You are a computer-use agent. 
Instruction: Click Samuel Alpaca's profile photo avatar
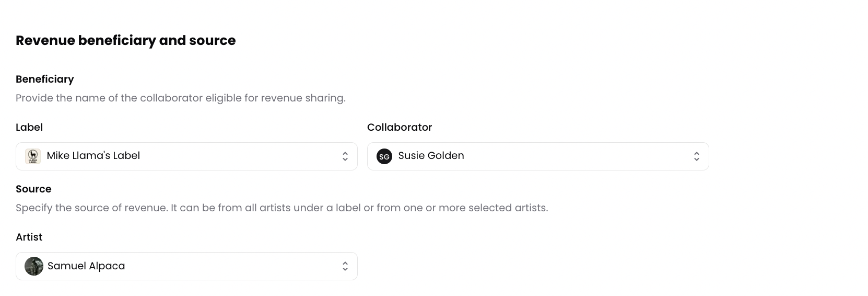(x=34, y=266)
